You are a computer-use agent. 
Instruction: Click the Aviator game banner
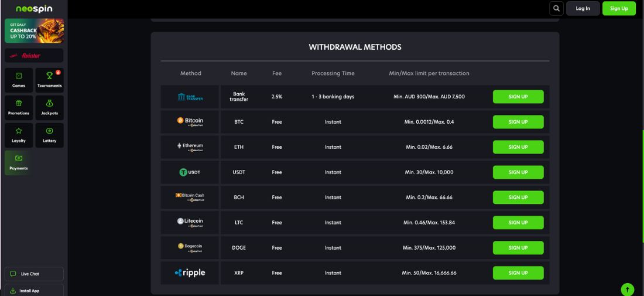coord(34,56)
